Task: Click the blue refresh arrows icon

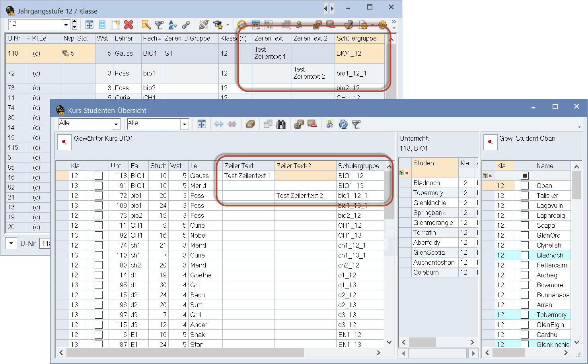Action: click(x=343, y=124)
